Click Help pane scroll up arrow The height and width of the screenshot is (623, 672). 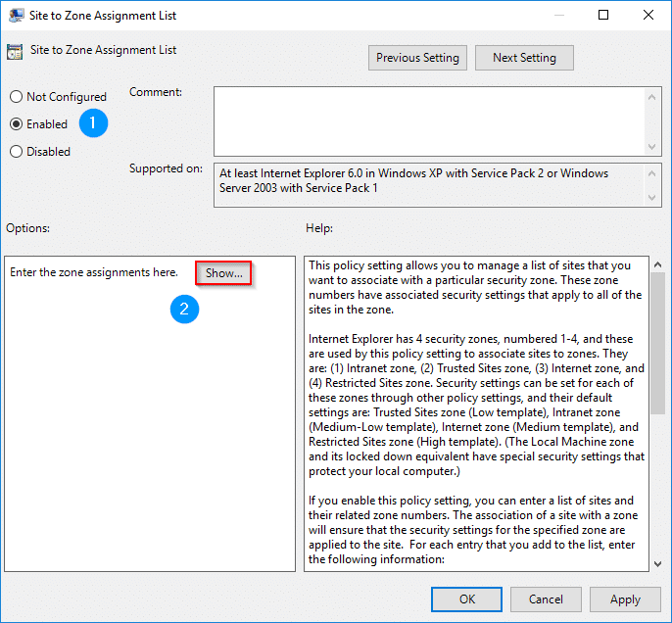point(658,264)
